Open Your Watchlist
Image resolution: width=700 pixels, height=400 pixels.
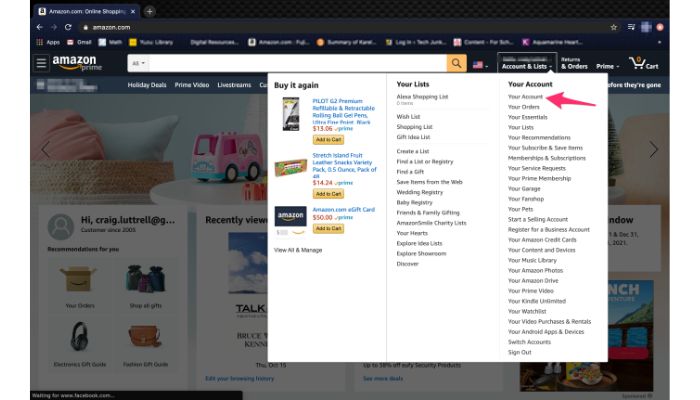527,311
